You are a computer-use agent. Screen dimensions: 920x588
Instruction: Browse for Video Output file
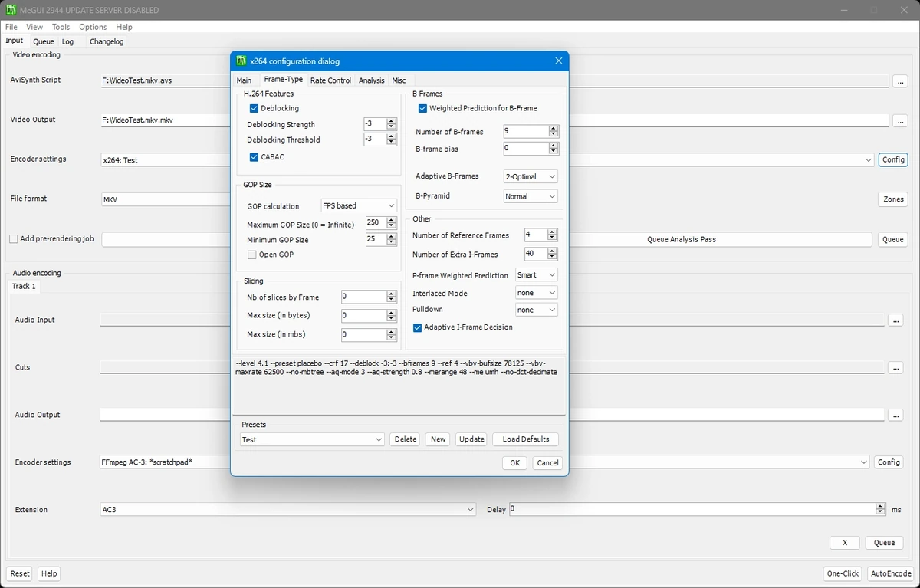[900, 120]
